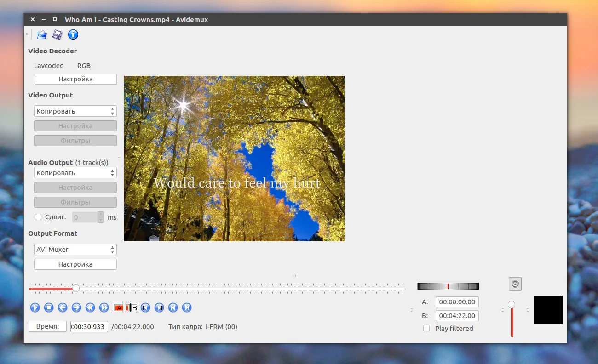The height and width of the screenshot is (364, 598).
Task: Advance to next frame with right arrow
Action: (76, 307)
